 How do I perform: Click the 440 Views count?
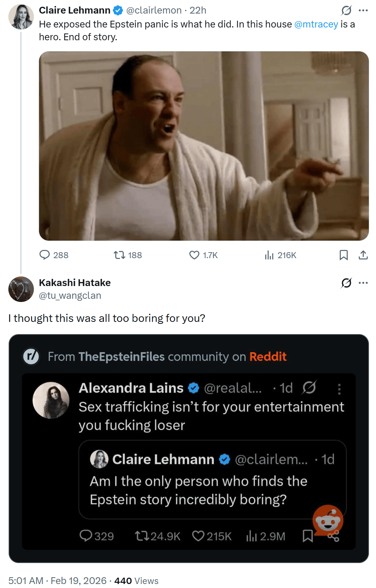point(136,581)
